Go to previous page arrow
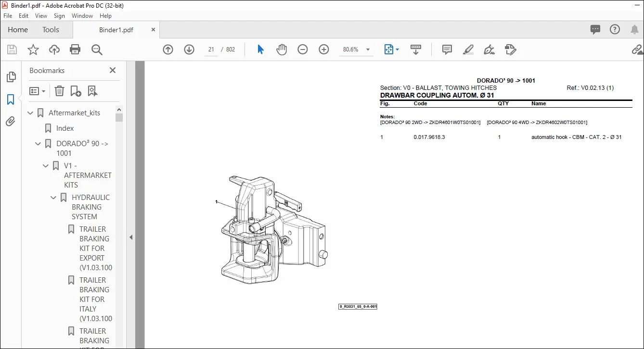This screenshot has height=349, width=644. click(168, 50)
